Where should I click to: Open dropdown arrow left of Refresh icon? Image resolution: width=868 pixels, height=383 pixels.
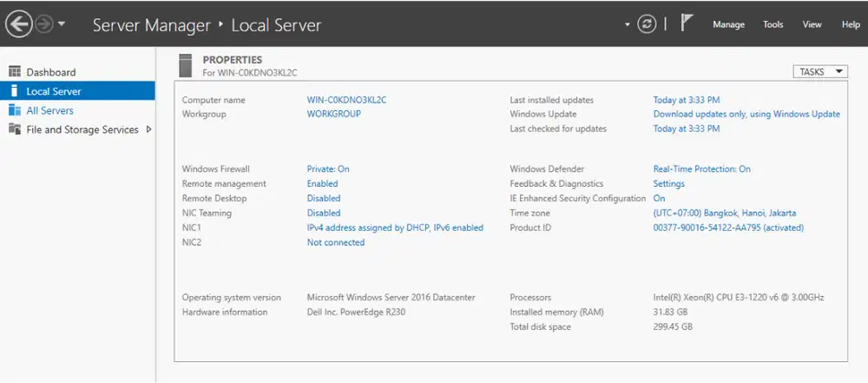coord(628,25)
